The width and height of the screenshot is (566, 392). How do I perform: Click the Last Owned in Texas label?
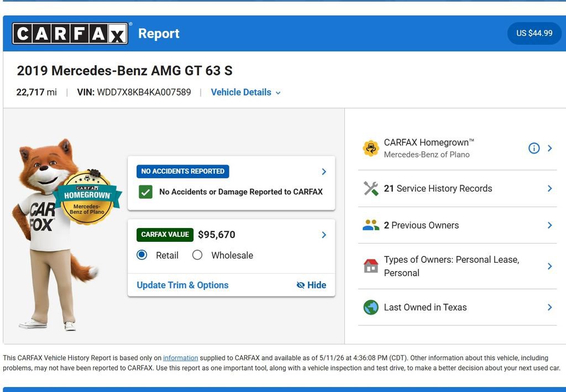(425, 308)
